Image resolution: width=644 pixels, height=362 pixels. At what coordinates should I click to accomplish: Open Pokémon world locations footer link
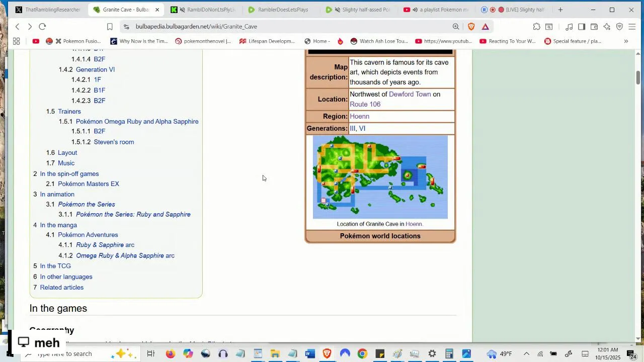pyautogui.click(x=380, y=236)
